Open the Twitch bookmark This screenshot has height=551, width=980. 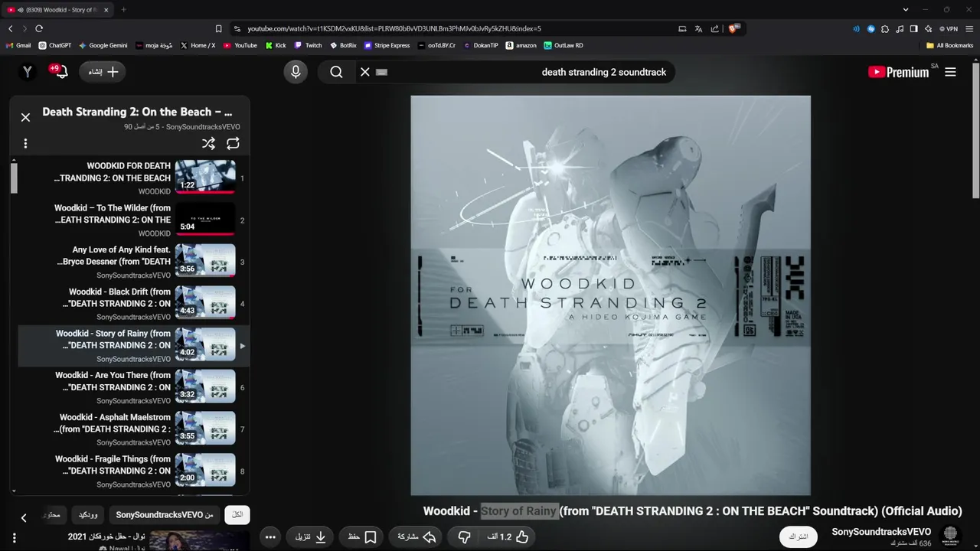point(309,45)
